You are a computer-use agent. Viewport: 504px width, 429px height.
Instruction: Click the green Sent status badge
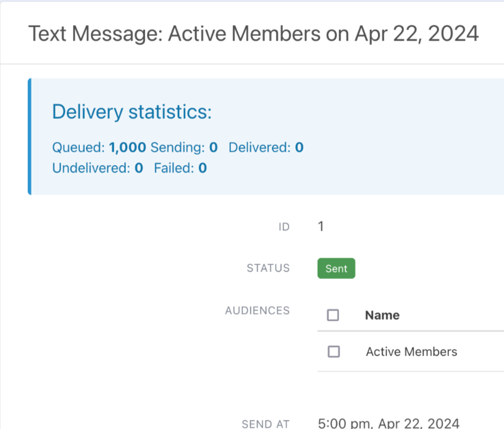tap(336, 269)
